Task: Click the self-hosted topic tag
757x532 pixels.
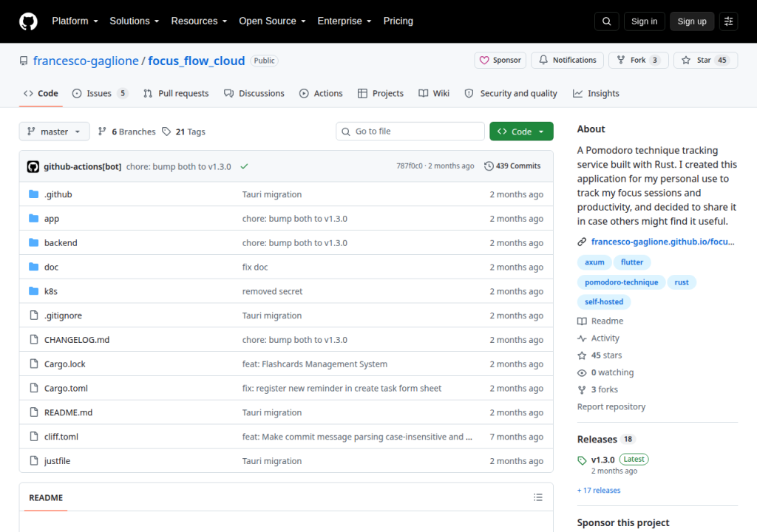Action: coord(604,301)
